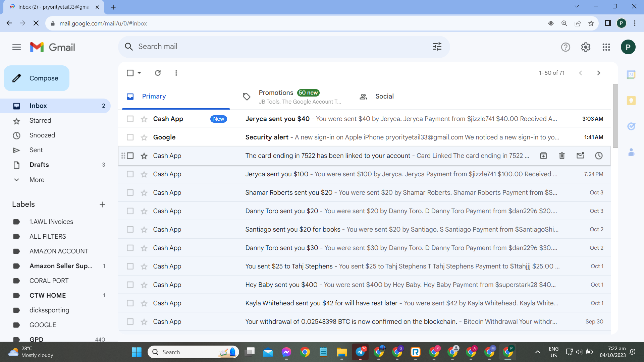The height and width of the screenshot is (362, 644).
Task: Open the Bitcoin withdrawal confirmed email
Action: coord(364,322)
